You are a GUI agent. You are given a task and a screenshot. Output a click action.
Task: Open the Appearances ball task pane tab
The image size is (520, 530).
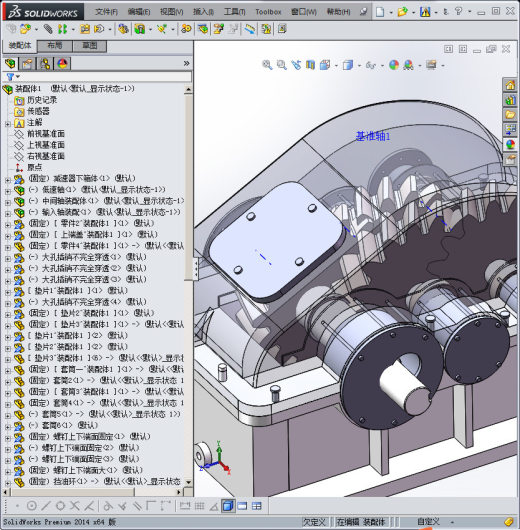click(x=510, y=144)
